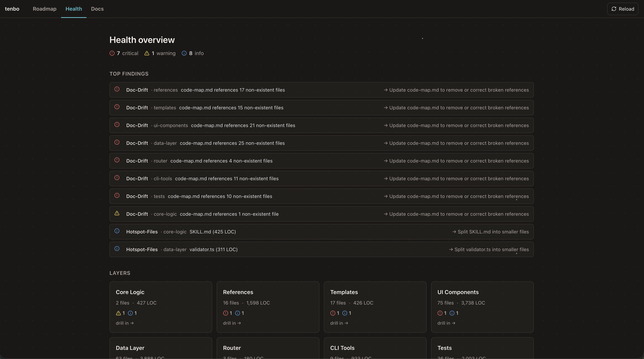The image size is (644, 359).
Task: Click refresh icon inside Reload button
Action: pyautogui.click(x=614, y=9)
